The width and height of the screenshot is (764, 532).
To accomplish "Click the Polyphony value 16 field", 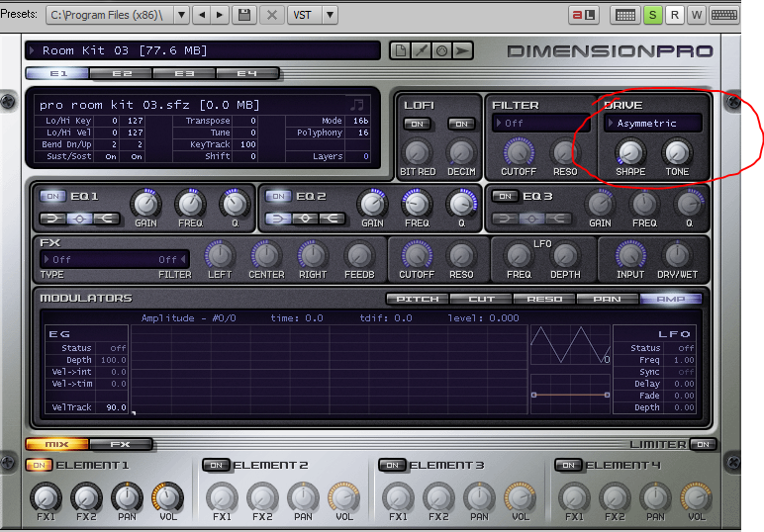I will click(x=357, y=133).
